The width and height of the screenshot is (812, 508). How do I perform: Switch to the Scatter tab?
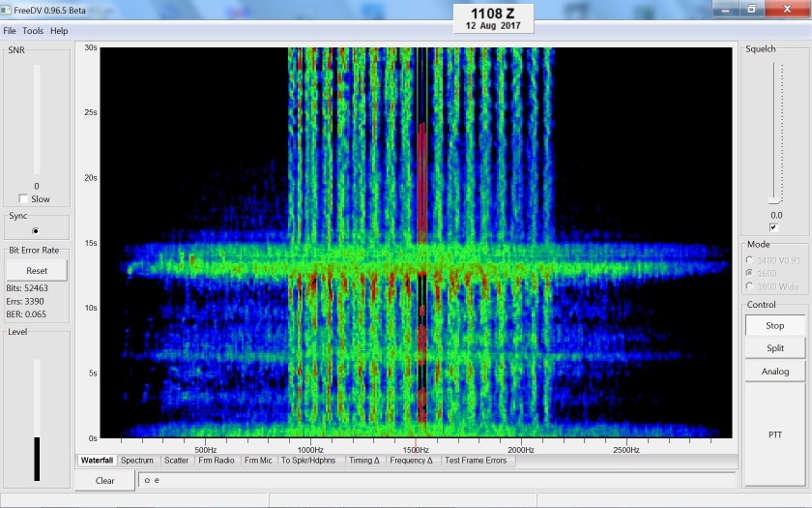click(176, 461)
